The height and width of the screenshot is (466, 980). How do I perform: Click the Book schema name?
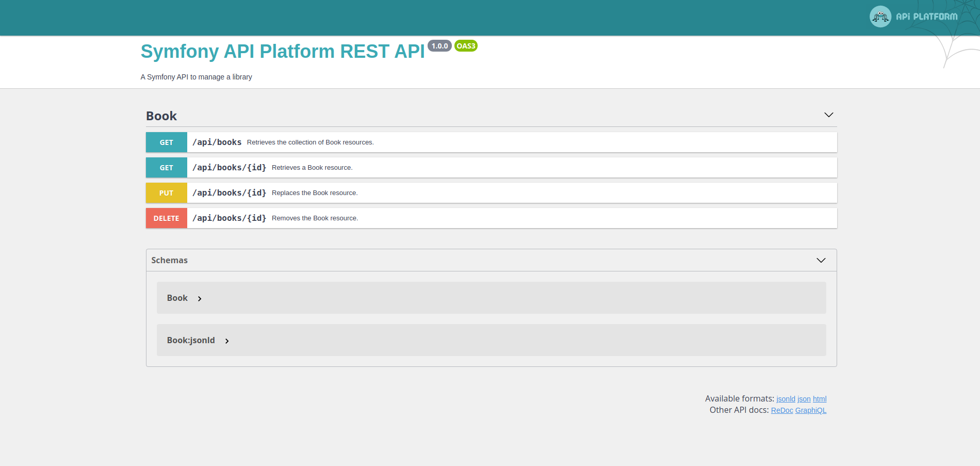pos(177,298)
